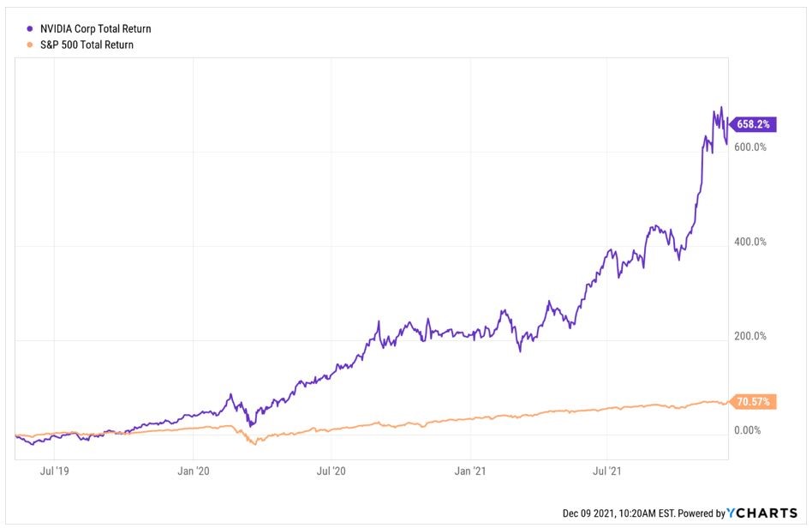812x528 pixels.
Task: Select the Jan '20 x-axis label
Action: tap(194, 471)
